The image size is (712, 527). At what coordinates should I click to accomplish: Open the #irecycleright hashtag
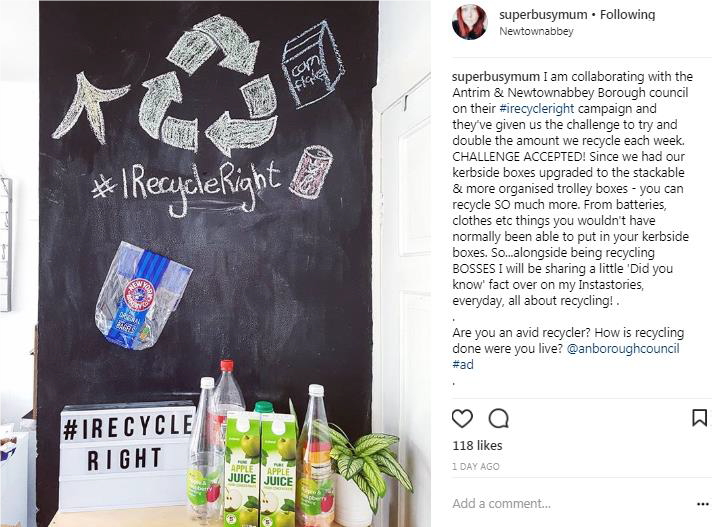(x=537, y=108)
